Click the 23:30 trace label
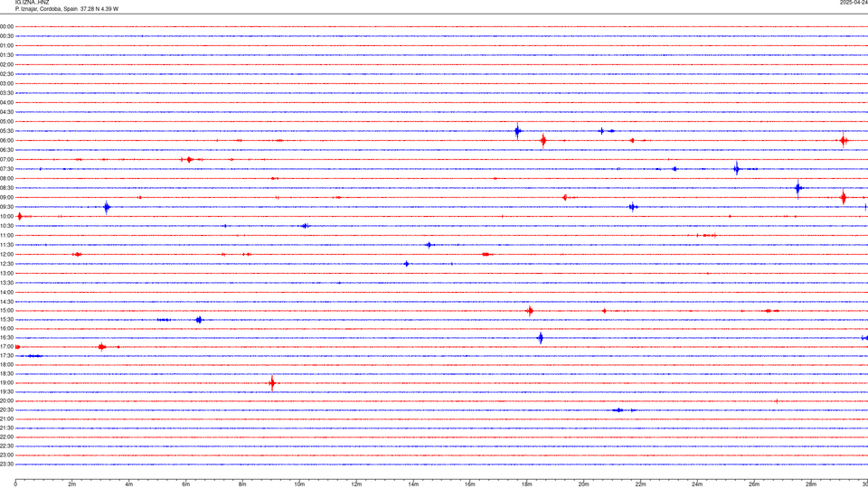 tap(6, 465)
